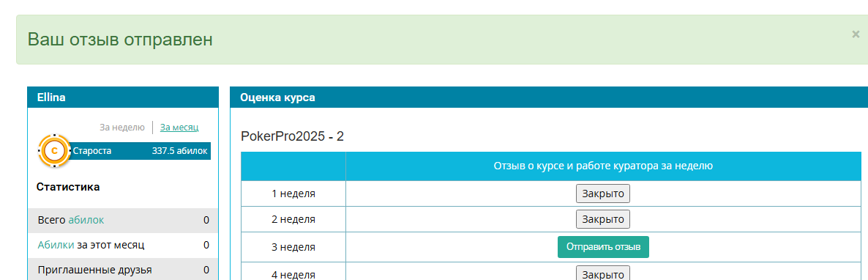Click the 'Закрыто' button for 1 неделя
The width and height of the screenshot is (868, 280).
[603, 194]
